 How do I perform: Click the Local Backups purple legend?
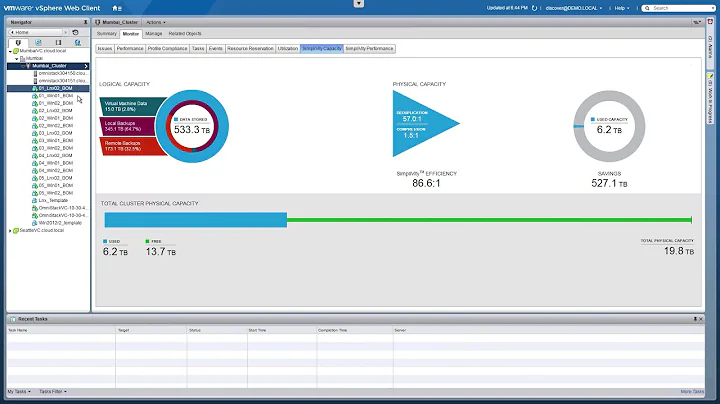tap(129, 126)
